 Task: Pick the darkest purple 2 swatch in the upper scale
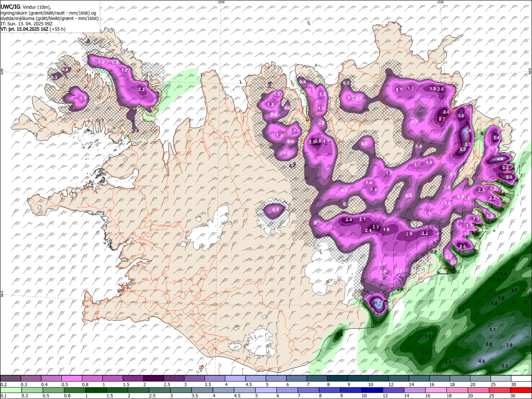click(153, 379)
